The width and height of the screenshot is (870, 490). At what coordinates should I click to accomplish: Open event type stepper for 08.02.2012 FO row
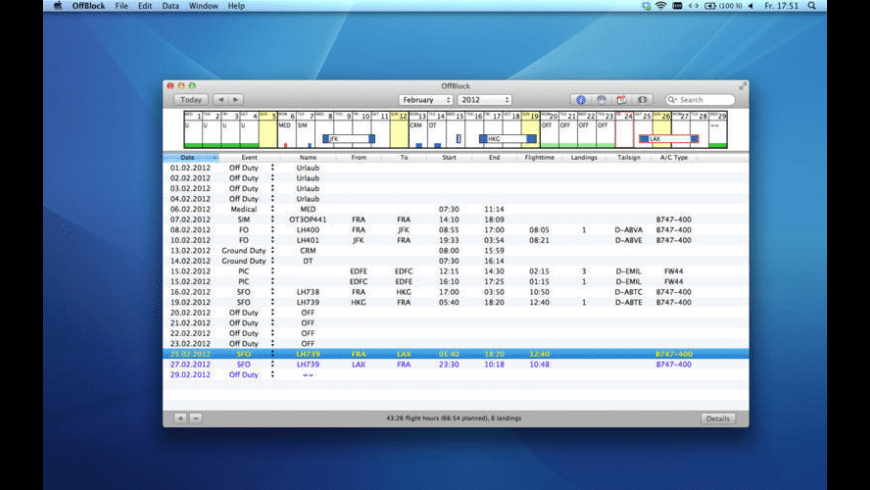pyautogui.click(x=272, y=229)
